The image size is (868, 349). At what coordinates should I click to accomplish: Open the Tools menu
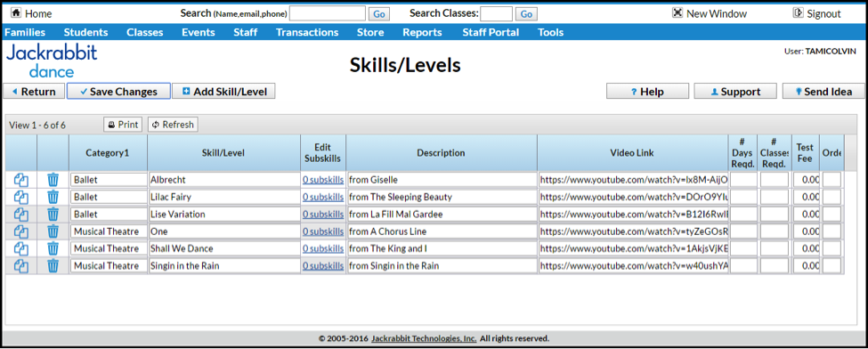click(x=551, y=32)
